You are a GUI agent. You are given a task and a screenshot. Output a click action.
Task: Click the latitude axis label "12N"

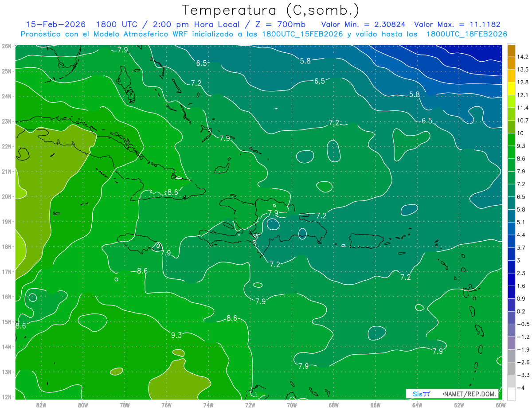pyautogui.click(x=6, y=397)
